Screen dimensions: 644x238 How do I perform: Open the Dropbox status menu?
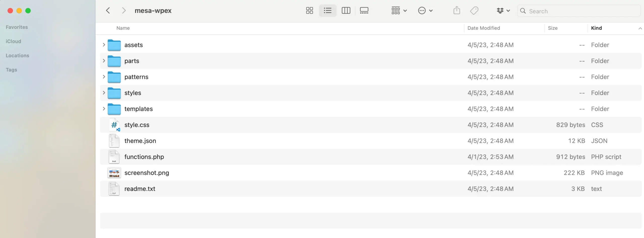coord(502,11)
